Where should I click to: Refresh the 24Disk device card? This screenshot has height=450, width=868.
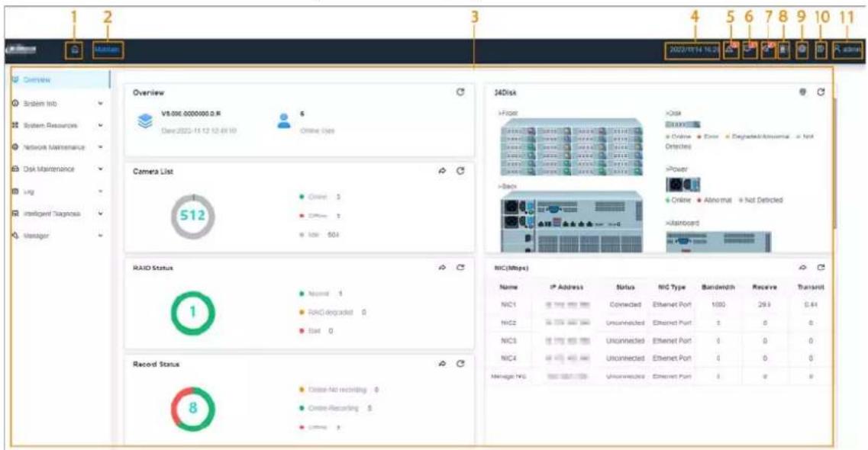pos(821,92)
